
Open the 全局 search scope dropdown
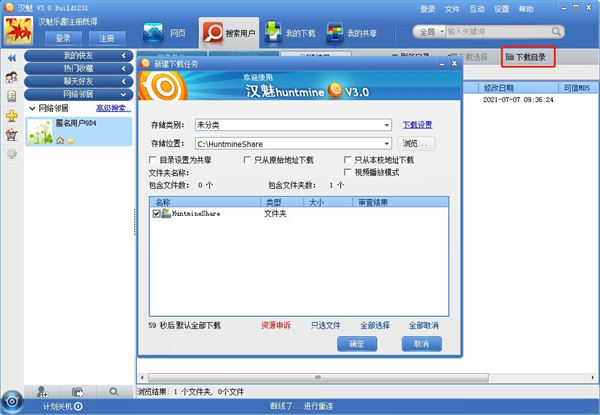pyautogui.click(x=430, y=32)
